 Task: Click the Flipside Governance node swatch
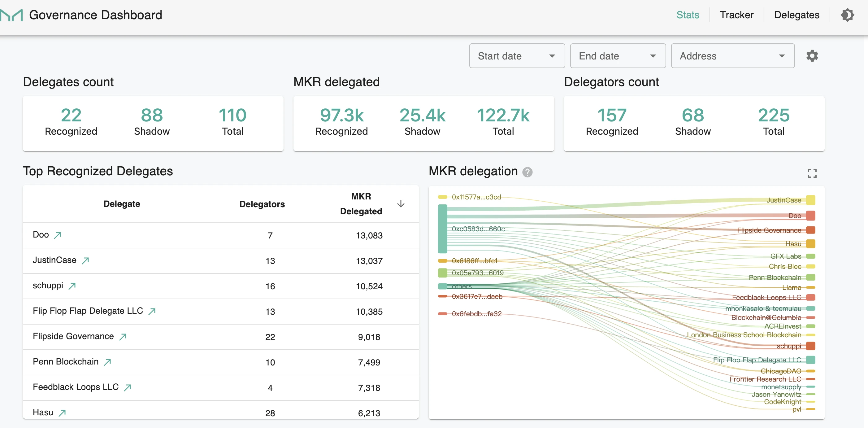click(810, 230)
